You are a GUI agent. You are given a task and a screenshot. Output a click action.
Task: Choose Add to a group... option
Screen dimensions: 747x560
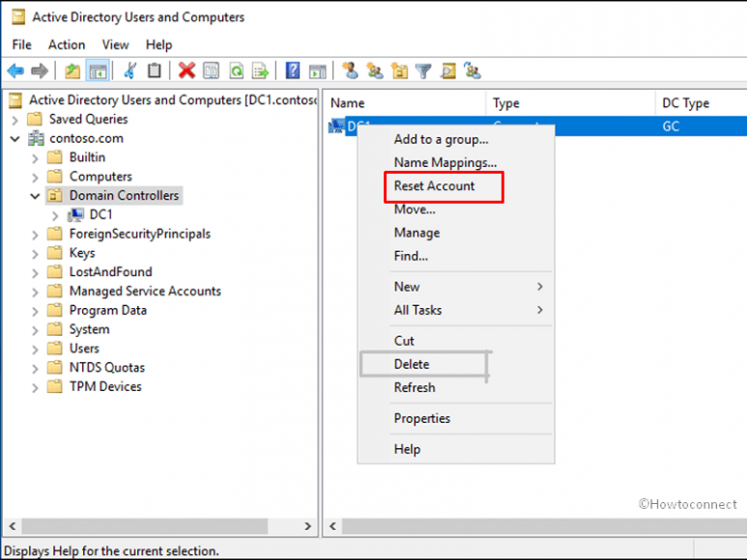tap(456, 139)
